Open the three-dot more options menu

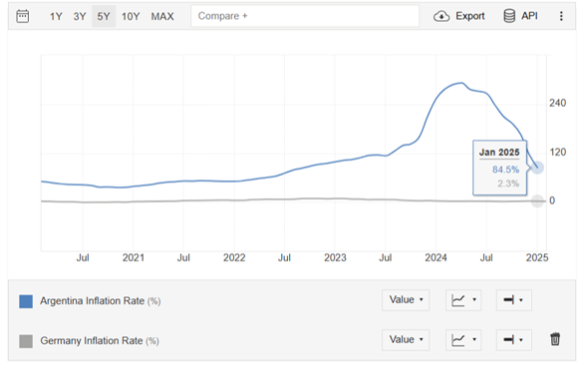pyautogui.click(x=561, y=16)
